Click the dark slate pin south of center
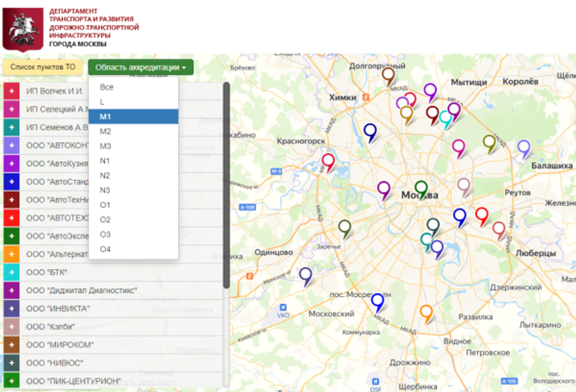This screenshot has height=392, width=576. coord(433,226)
